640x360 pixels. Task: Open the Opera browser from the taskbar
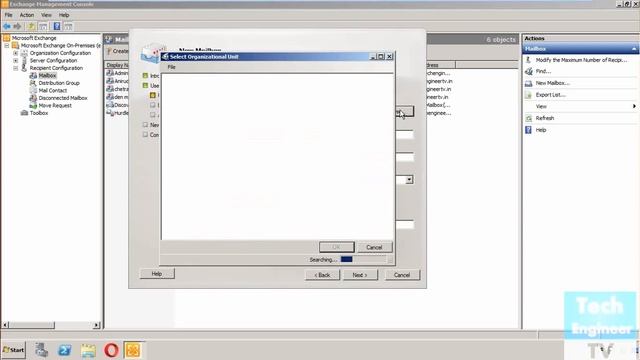(x=111, y=350)
